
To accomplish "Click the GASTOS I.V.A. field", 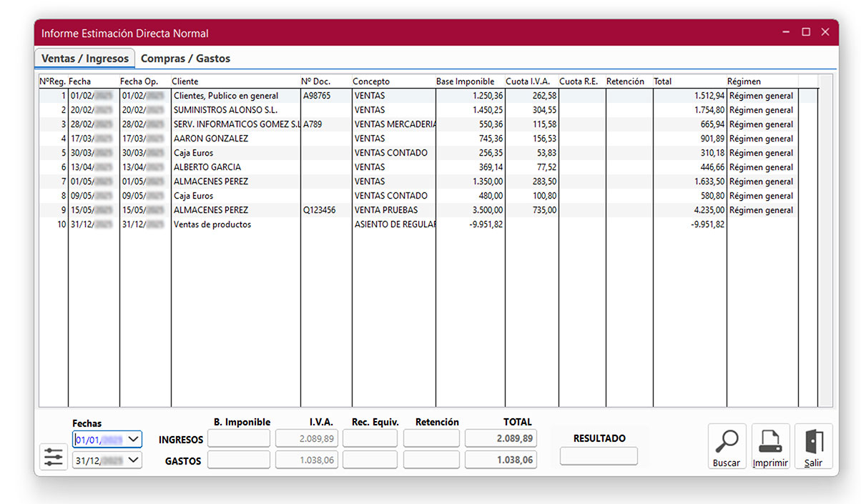I will click(307, 460).
